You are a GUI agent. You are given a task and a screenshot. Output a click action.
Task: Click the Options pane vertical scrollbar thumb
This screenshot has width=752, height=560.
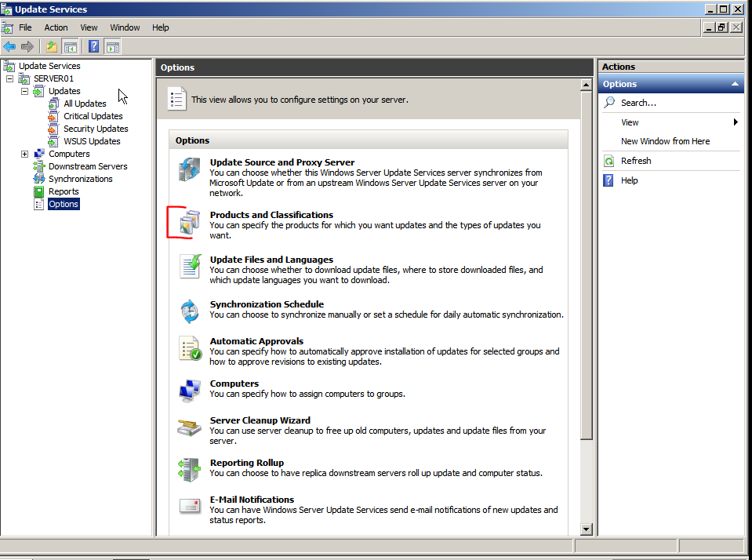tap(586, 265)
